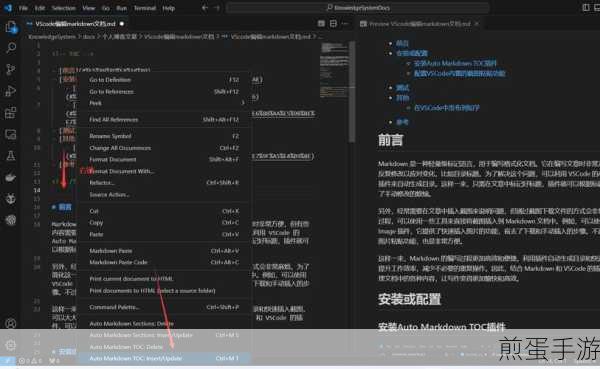Open the Manage gear icon
Screen dimensions: 600x369
click(11, 345)
